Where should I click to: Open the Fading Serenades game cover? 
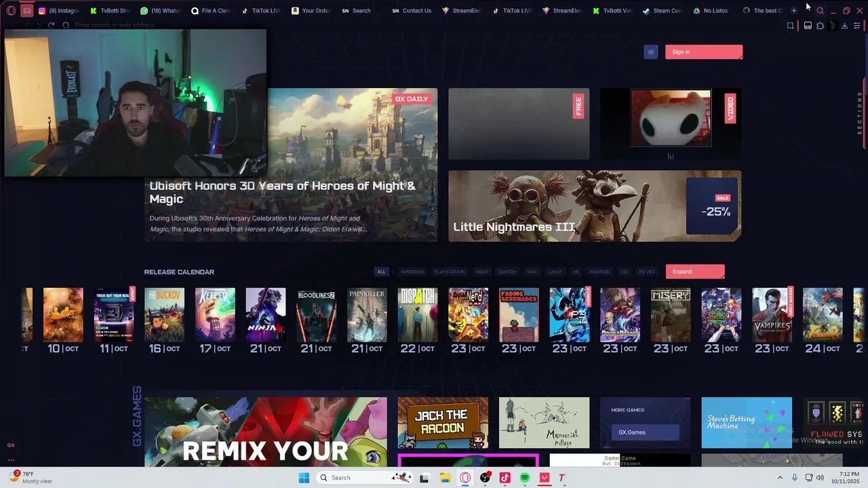(x=519, y=314)
